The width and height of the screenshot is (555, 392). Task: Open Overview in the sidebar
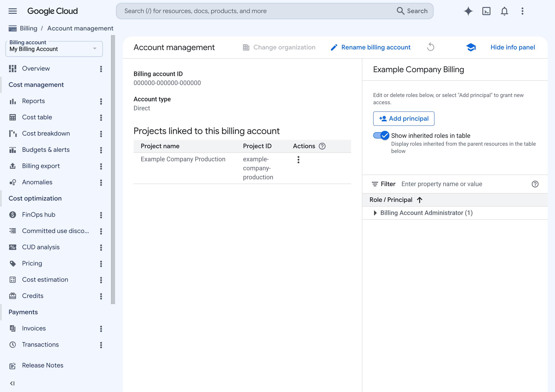pyautogui.click(x=36, y=69)
